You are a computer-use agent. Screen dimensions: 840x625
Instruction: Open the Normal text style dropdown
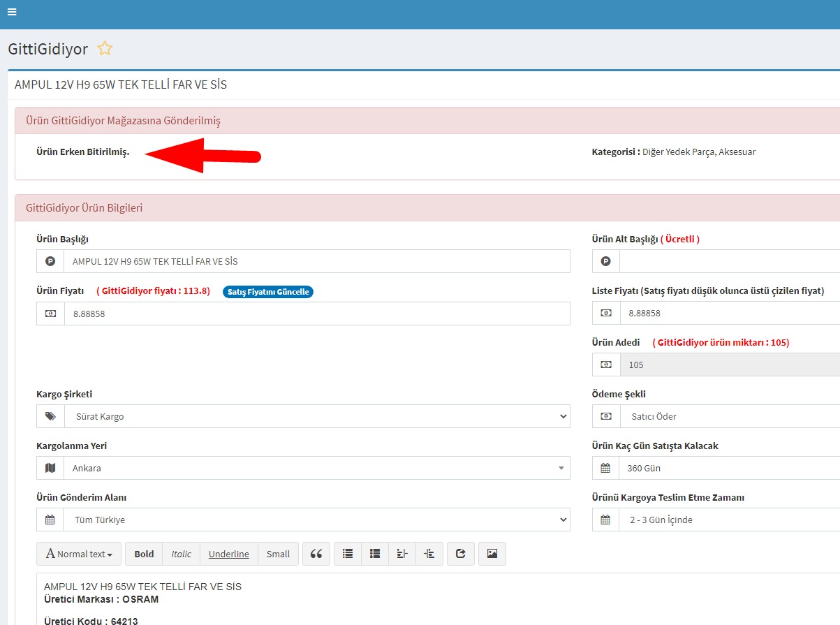tap(79, 554)
